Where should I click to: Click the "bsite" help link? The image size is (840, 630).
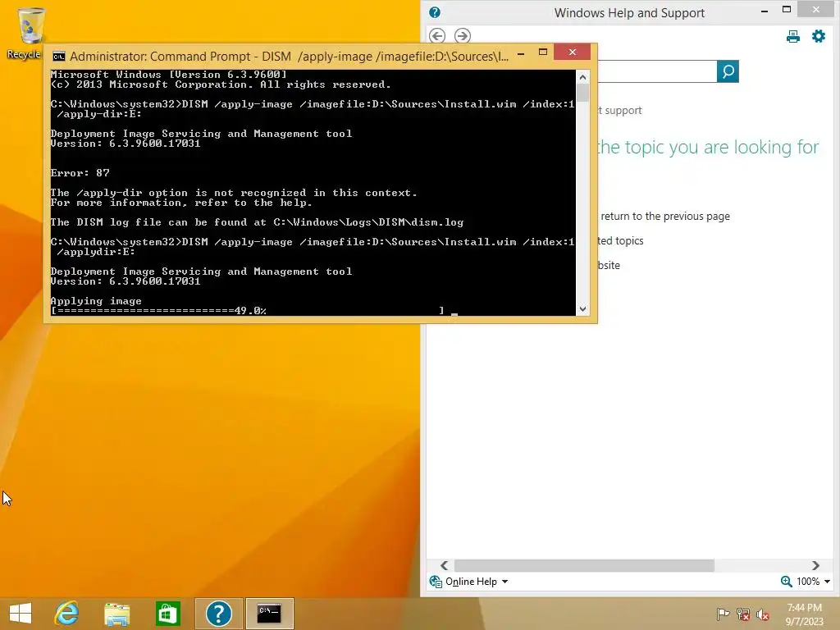click(609, 265)
